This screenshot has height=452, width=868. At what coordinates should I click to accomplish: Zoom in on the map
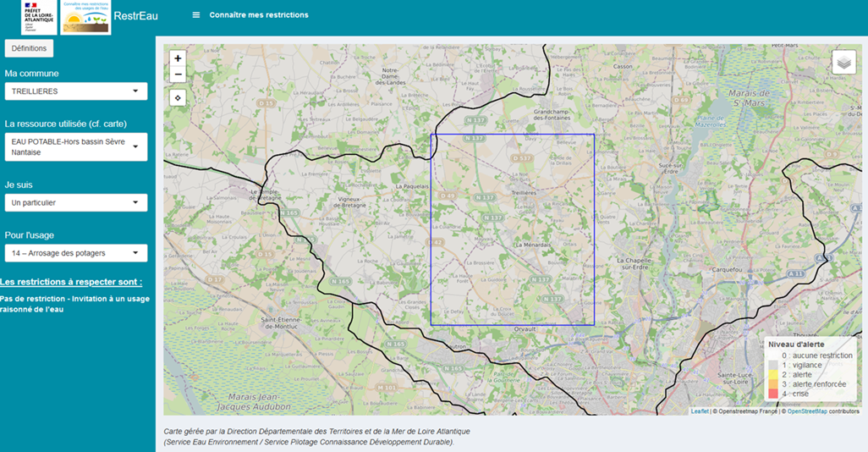[x=178, y=58]
